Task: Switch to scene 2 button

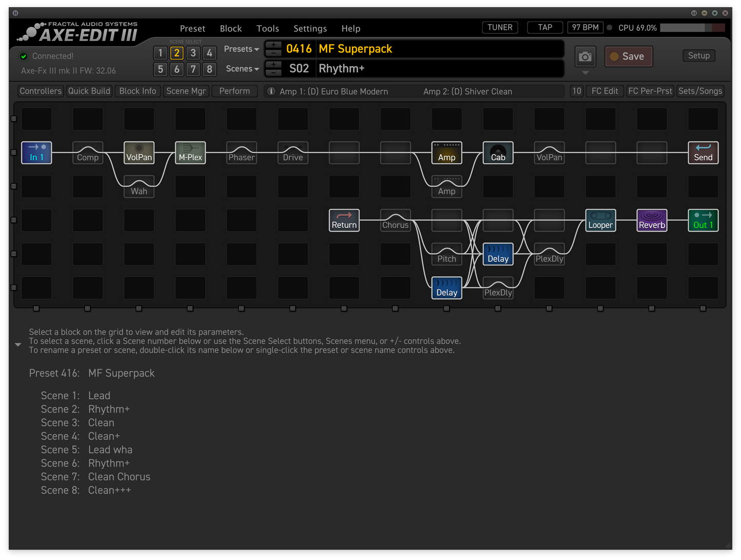Action: point(177,53)
